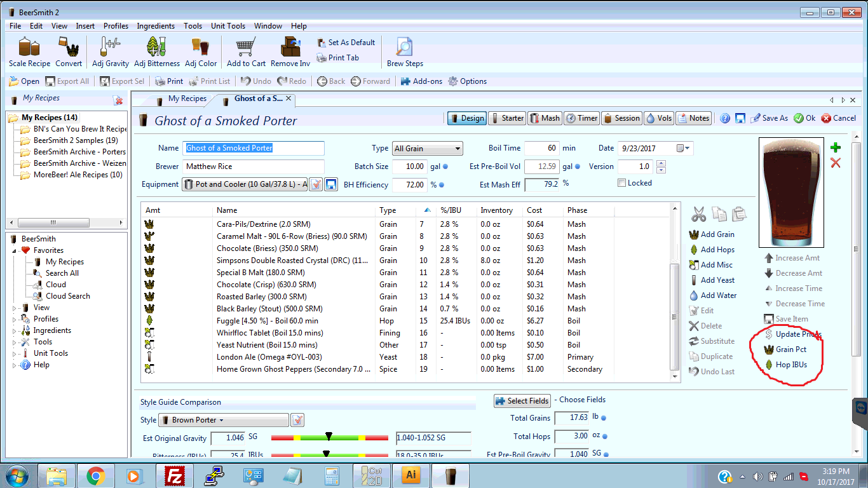Click the Adj Bitterness icon

(157, 51)
